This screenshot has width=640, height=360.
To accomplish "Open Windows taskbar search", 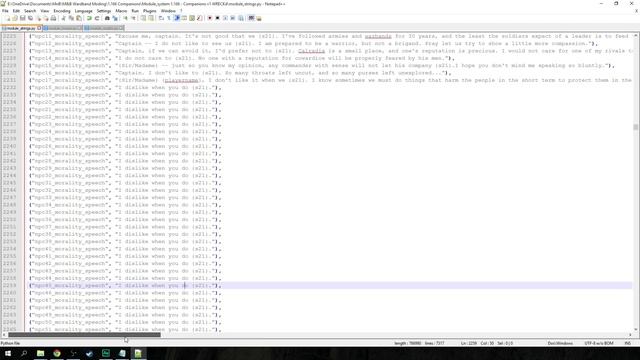I will point(24,353).
